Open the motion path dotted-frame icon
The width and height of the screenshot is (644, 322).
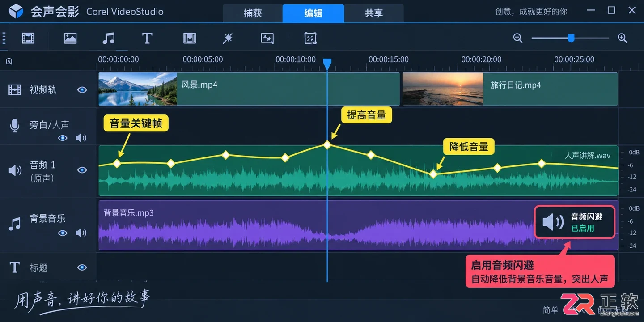click(310, 38)
